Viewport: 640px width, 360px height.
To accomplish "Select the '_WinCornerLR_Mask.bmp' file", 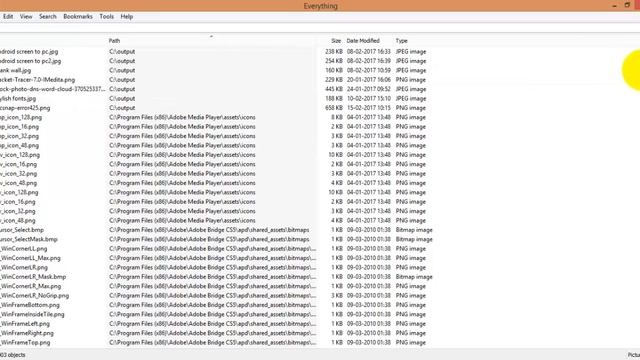I will click(x=33, y=277).
